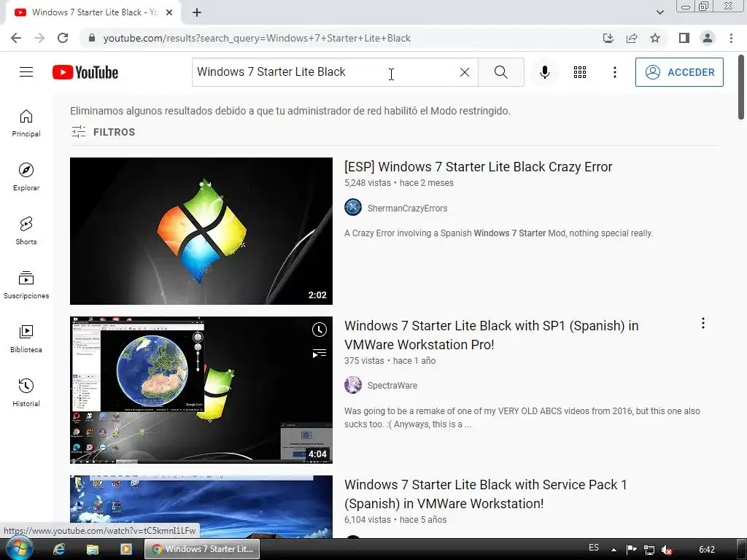Launch Internet Explorer from the taskbar
The image size is (747, 560).
[x=59, y=549]
